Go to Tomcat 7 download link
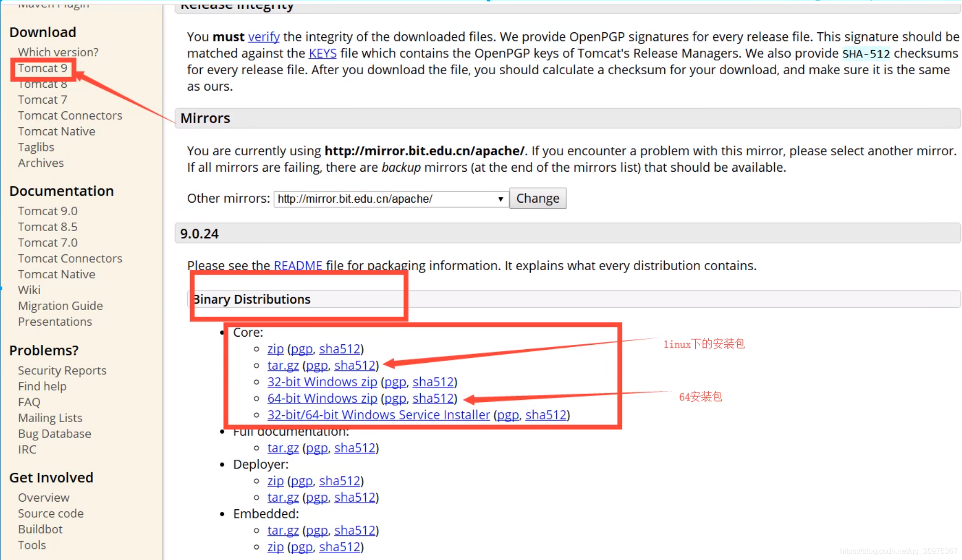 (42, 100)
